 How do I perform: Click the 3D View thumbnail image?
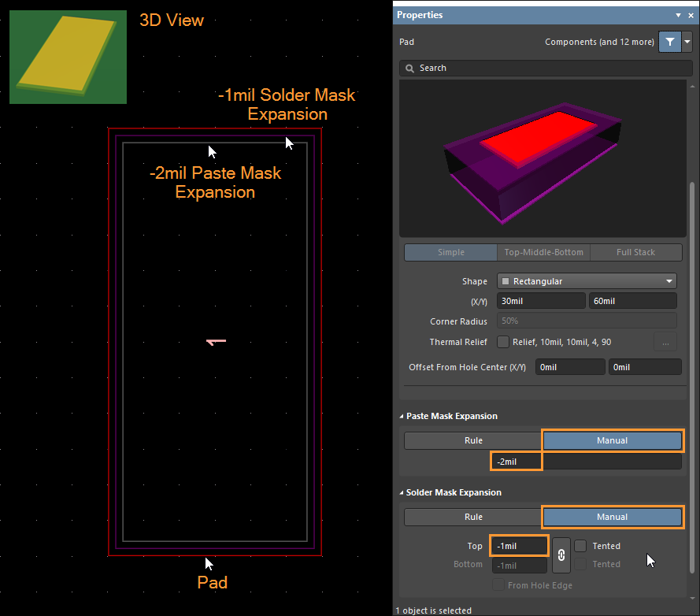[68, 57]
